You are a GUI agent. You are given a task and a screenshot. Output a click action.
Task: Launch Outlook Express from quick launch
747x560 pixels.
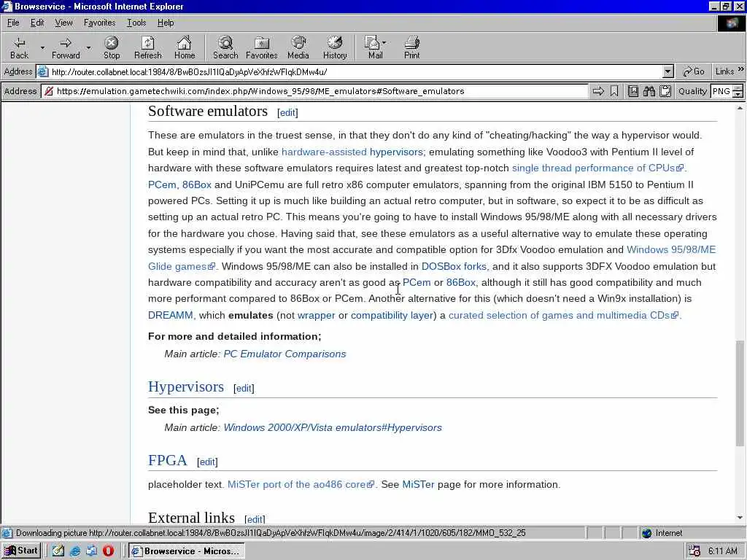91,551
